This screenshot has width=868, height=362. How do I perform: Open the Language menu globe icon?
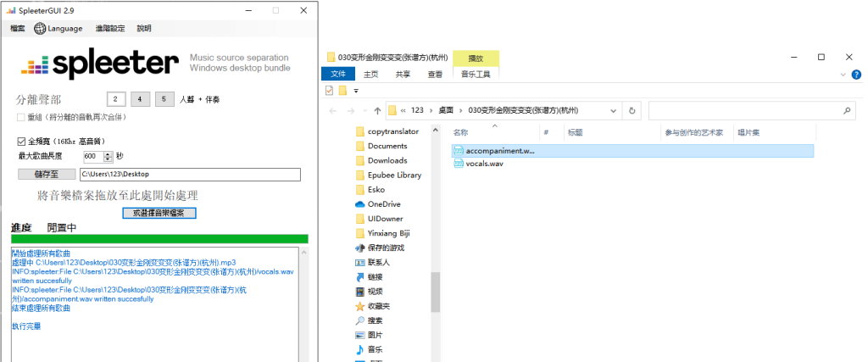(x=40, y=28)
